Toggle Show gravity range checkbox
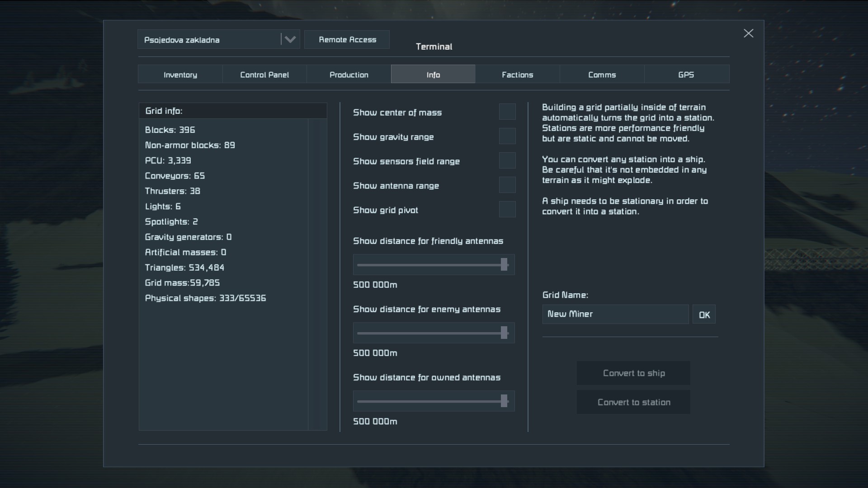 click(507, 136)
